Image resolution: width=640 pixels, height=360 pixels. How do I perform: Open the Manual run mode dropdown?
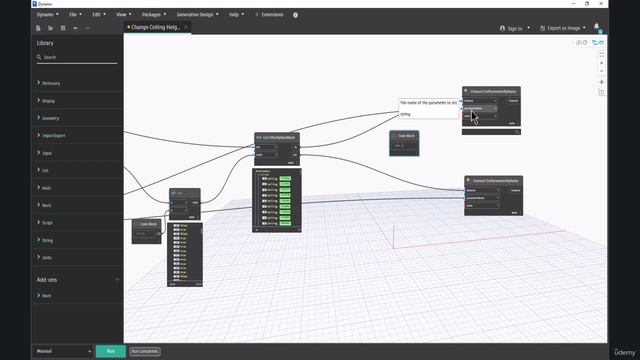point(63,351)
